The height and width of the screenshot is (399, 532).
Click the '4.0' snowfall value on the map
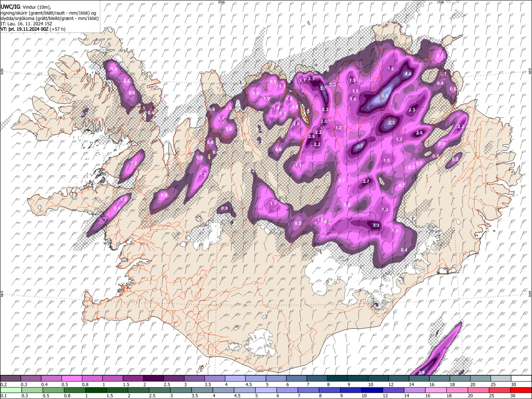[408, 74]
